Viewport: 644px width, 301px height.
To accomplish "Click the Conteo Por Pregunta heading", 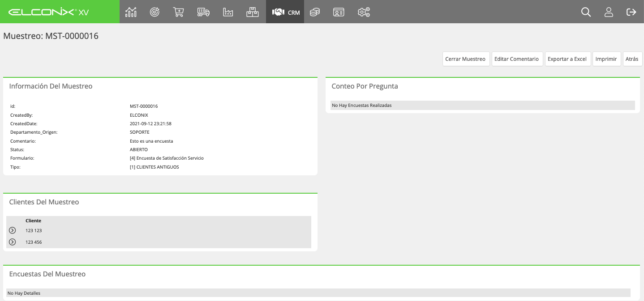I will pos(365,86).
